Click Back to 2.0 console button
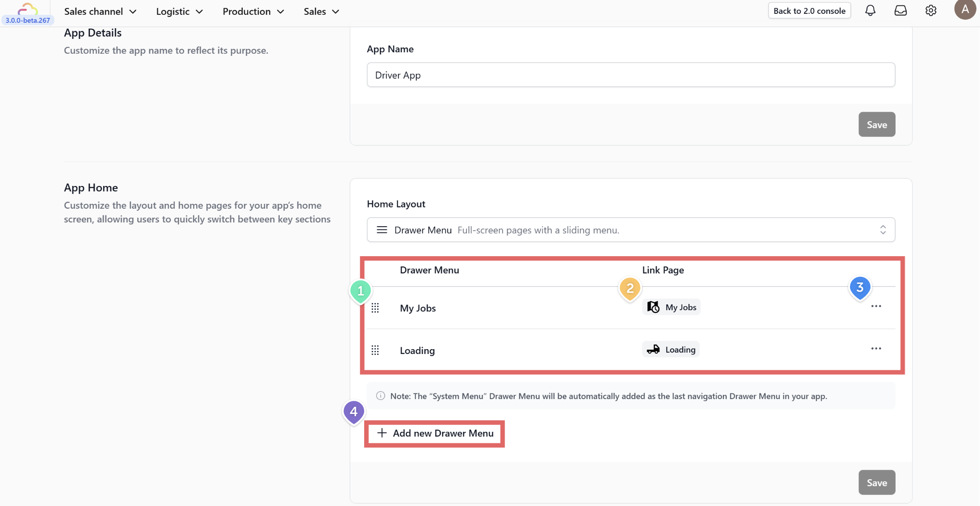 coord(809,11)
